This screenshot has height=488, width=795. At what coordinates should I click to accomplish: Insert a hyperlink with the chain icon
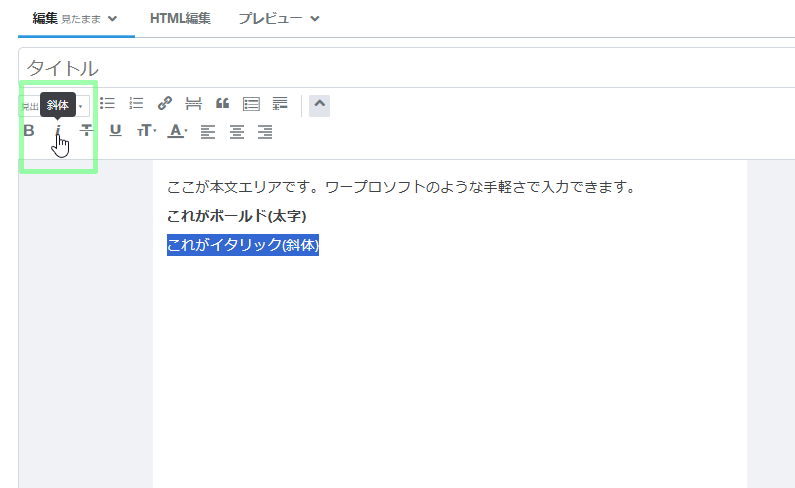165,103
